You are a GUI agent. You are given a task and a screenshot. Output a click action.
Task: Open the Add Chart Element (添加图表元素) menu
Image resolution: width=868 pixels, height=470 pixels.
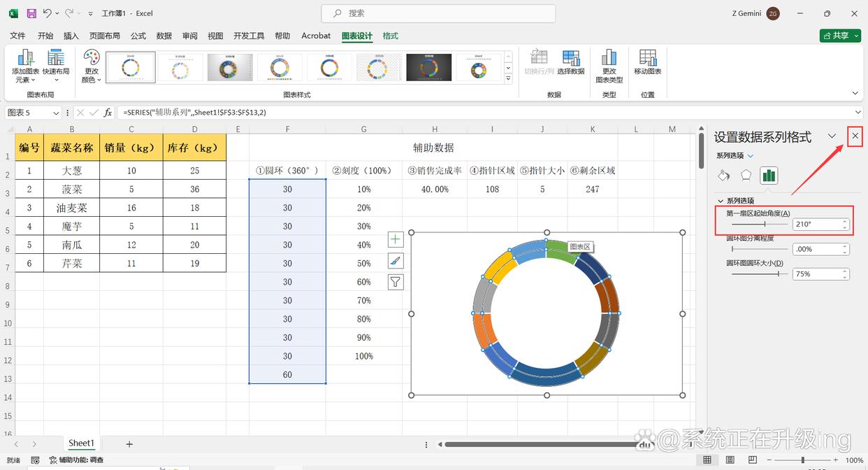pyautogui.click(x=25, y=66)
